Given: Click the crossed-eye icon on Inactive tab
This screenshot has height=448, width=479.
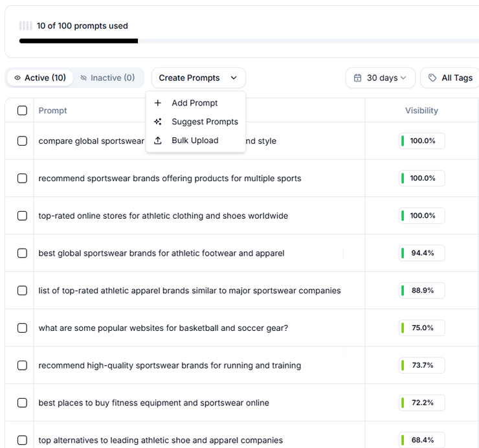Looking at the screenshot, I should click(x=83, y=78).
